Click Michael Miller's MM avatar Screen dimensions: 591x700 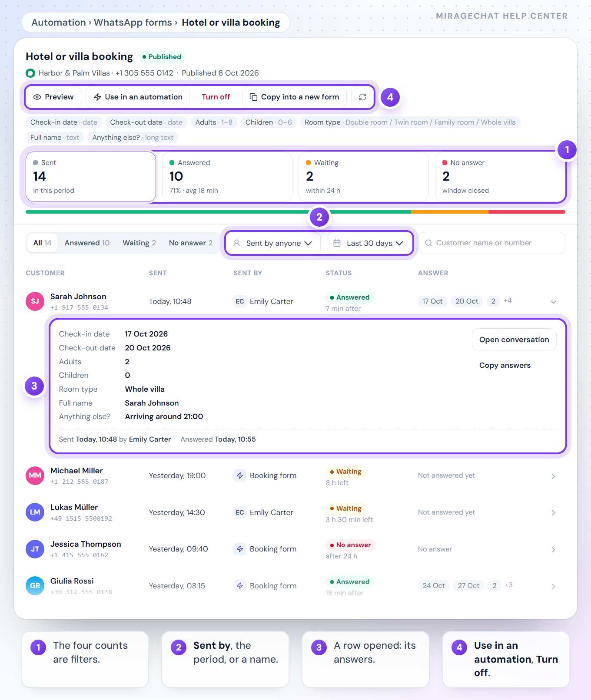coord(35,475)
